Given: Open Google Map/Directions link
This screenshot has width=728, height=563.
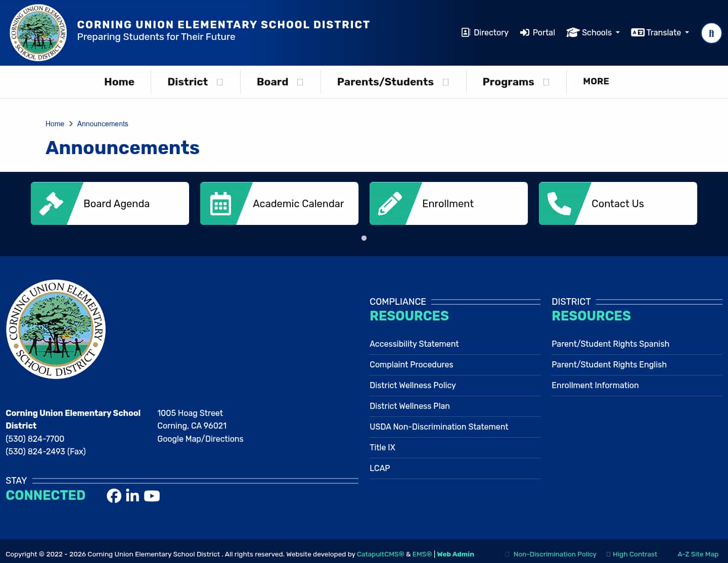Looking at the screenshot, I should [200, 439].
